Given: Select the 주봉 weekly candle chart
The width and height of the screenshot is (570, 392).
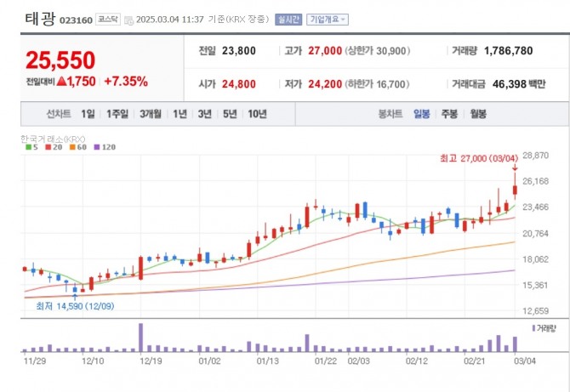Looking at the screenshot, I should (x=449, y=114).
